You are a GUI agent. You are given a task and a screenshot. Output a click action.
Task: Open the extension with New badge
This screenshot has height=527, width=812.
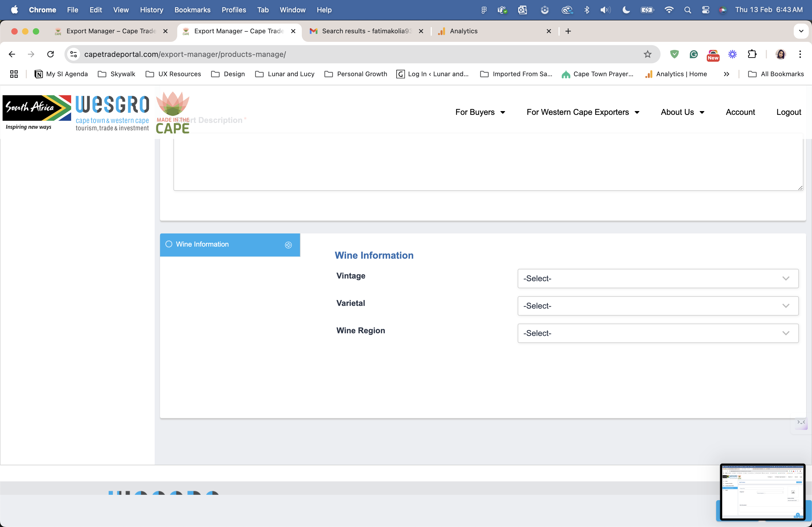click(x=713, y=55)
